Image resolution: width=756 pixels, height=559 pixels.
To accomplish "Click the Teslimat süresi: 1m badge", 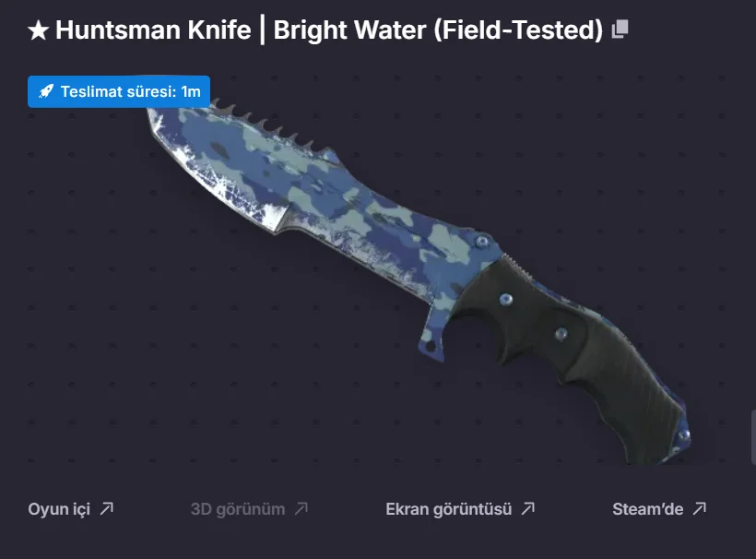I will click(x=119, y=91).
